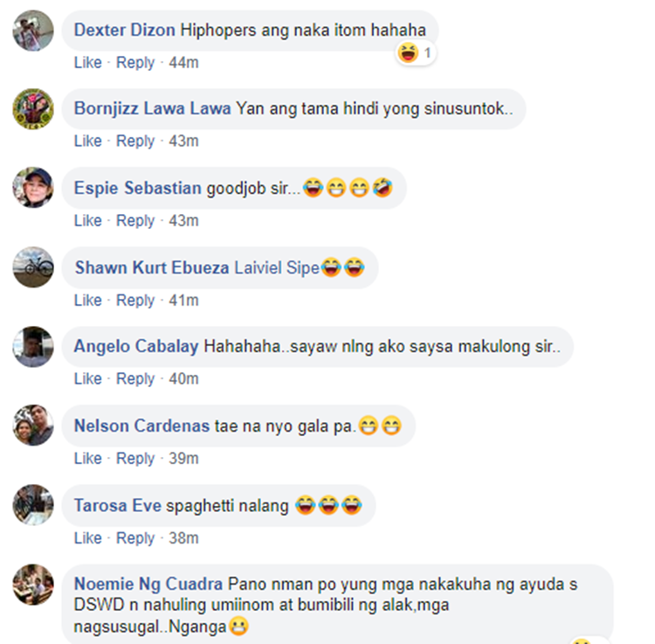This screenshot has height=644, width=655.
Task: Open Noemie Ng Cuadra's name link
Action: point(148,585)
